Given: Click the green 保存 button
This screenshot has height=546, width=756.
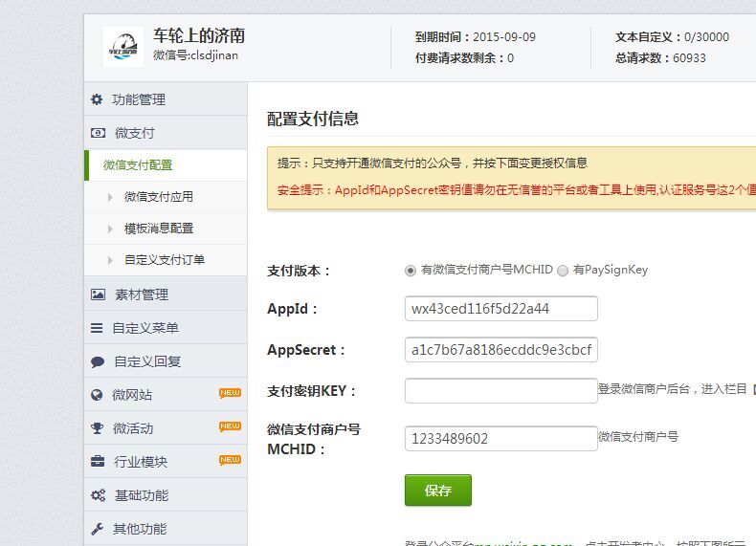Looking at the screenshot, I should click(x=437, y=491).
